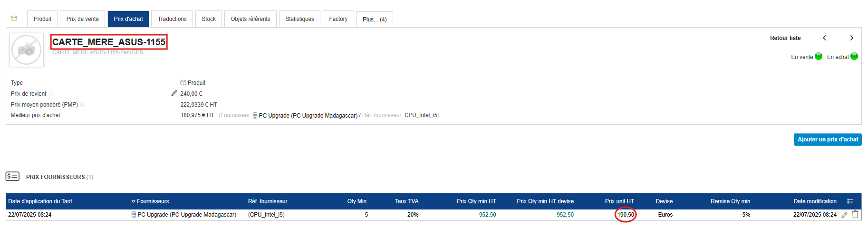Click the info icon beside Prix de revient
This screenshot has width=868, height=239.
coord(51,94)
